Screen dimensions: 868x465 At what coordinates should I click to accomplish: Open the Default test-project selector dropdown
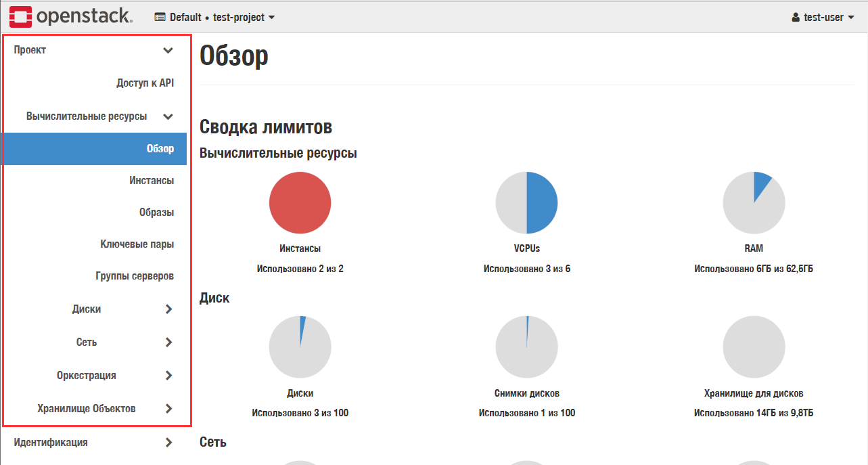(x=214, y=18)
